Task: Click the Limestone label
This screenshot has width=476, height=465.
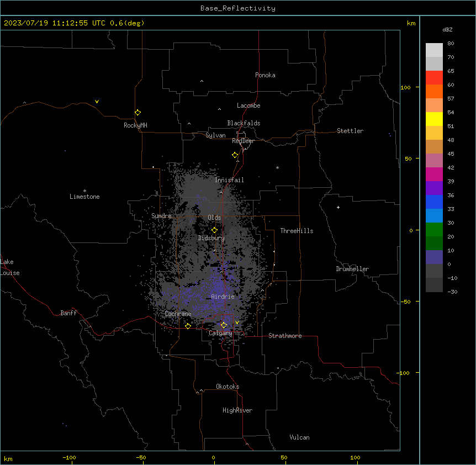Action: tap(84, 197)
